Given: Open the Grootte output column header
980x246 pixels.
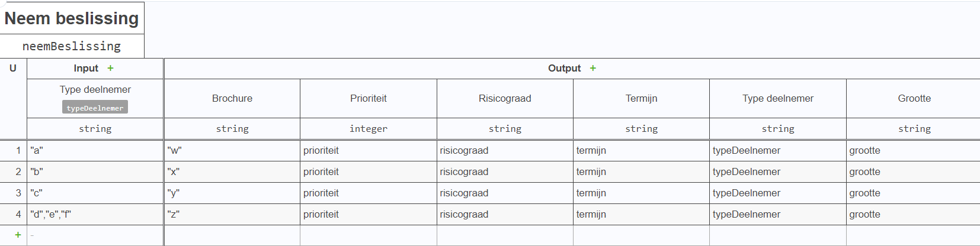Looking at the screenshot, I should (x=914, y=99).
